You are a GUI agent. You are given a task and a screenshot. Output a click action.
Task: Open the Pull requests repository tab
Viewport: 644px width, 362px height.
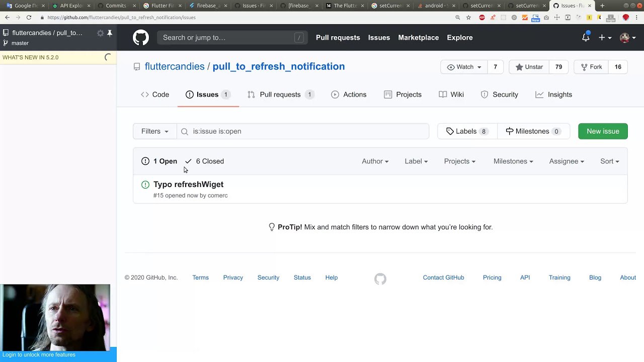pos(280,95)
